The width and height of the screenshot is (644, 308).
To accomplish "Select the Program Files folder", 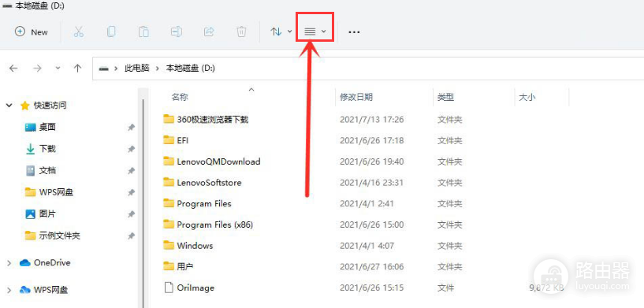I will (x=204, y=203).
